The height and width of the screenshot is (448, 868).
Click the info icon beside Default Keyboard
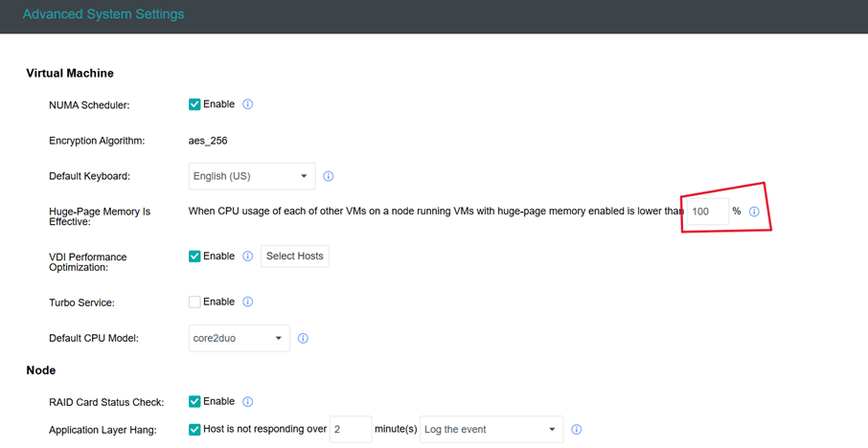click(x=329, y=176)
